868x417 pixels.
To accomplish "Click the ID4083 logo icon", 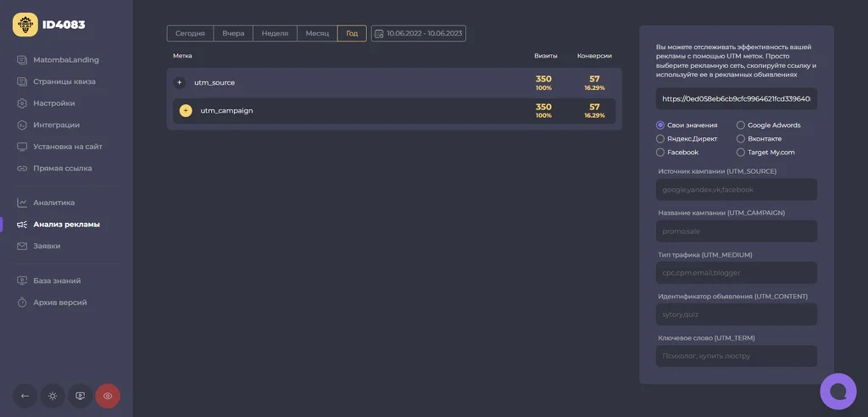I will [25, 25].
